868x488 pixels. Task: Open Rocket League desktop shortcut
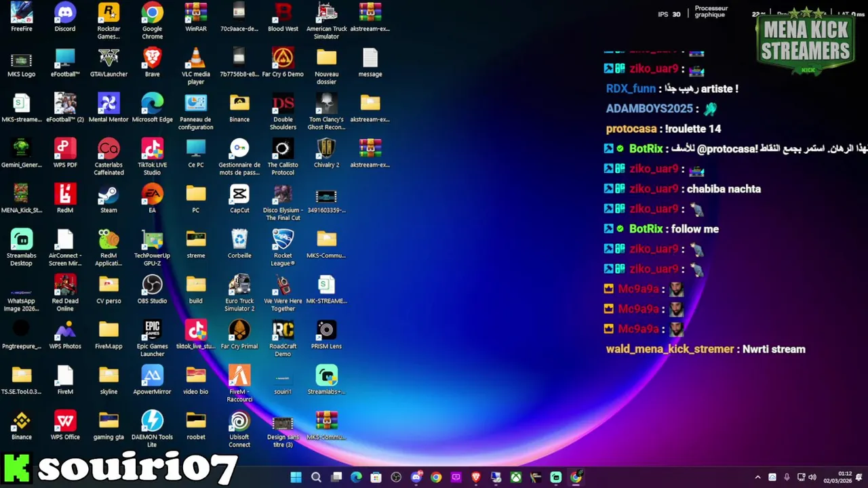point(283,247)
